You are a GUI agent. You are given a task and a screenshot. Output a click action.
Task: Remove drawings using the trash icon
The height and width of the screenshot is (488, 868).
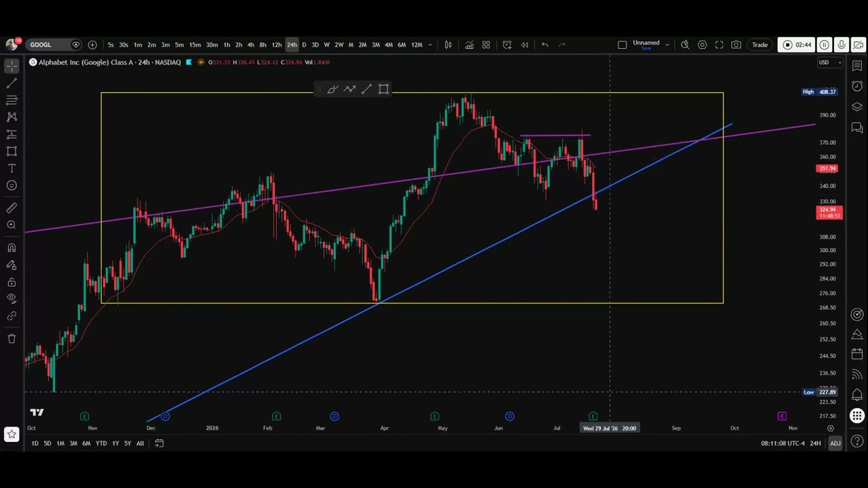pos(12,338)
